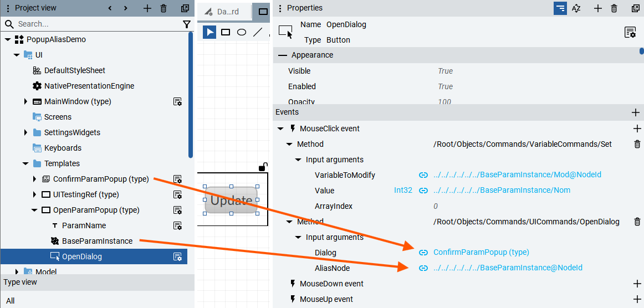Expand ConfirmParamPopup (type) node
This screenshot has width=644, height=308.
click(34, 179)
